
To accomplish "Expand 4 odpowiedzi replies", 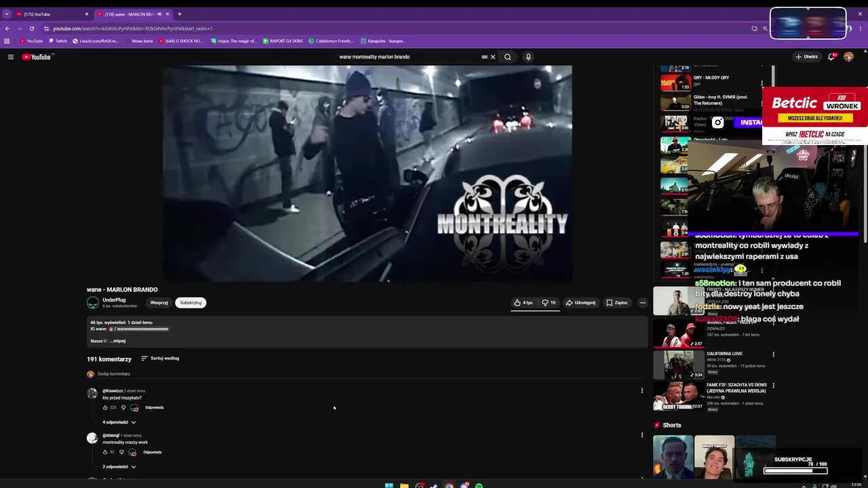I will point(119,422).
